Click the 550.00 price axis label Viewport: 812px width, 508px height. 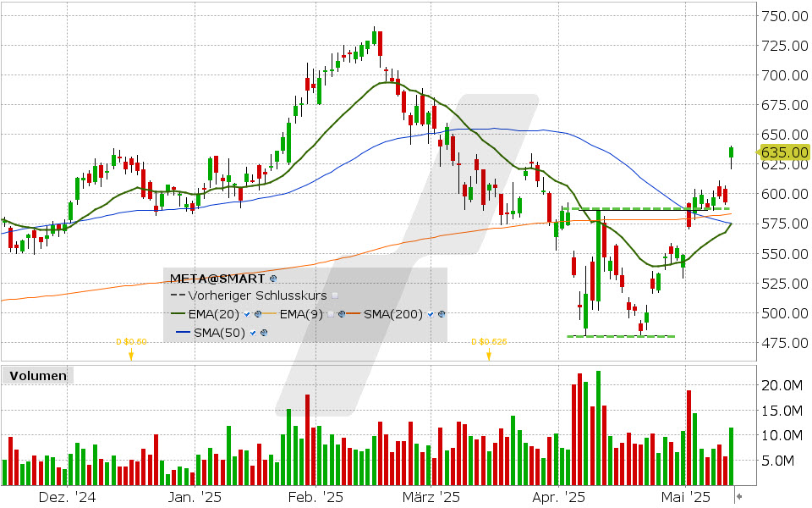[785, 254]
